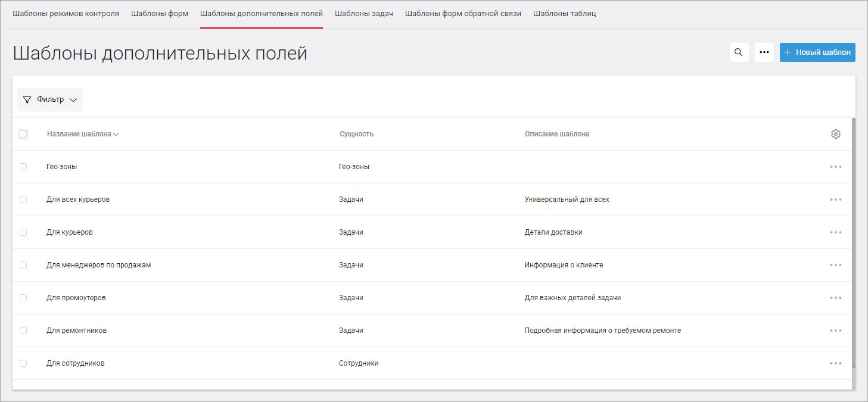Open the Шаблоны таблиц tab
Image resolution: width=868 pixels, height=402 pixels.
click(564, 12)
